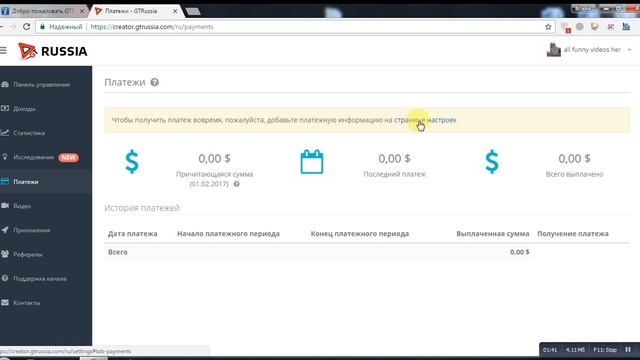Click the dashboard icon beside Панель управления
640x360 pixels.
[x=5, y=84]
